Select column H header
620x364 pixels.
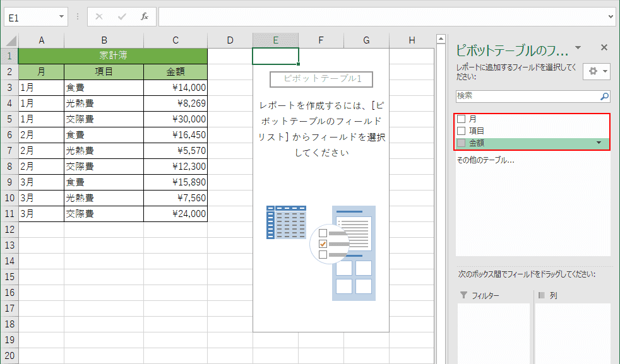coord(412,40)
